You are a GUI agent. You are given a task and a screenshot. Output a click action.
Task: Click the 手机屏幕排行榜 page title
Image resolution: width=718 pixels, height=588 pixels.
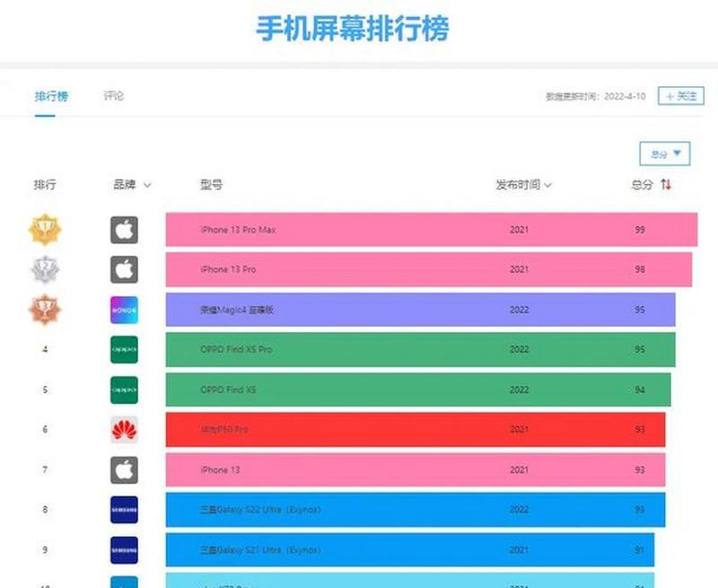pos(353,29)
